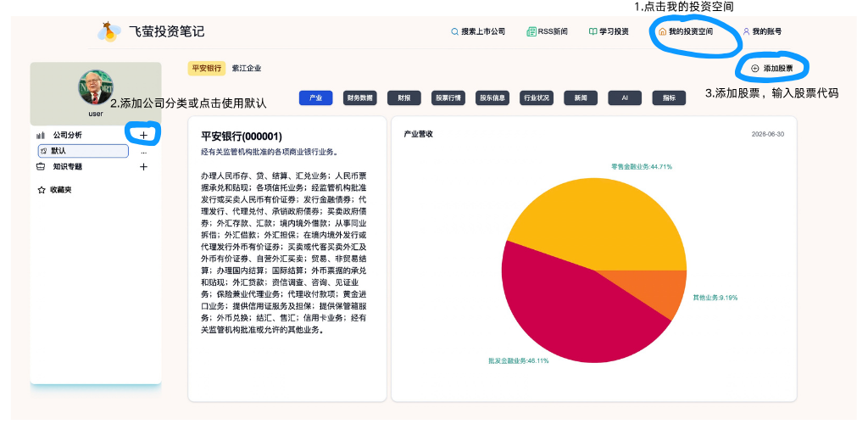
Task: Click the 默认 item pin icon
Action: point(44,151)
